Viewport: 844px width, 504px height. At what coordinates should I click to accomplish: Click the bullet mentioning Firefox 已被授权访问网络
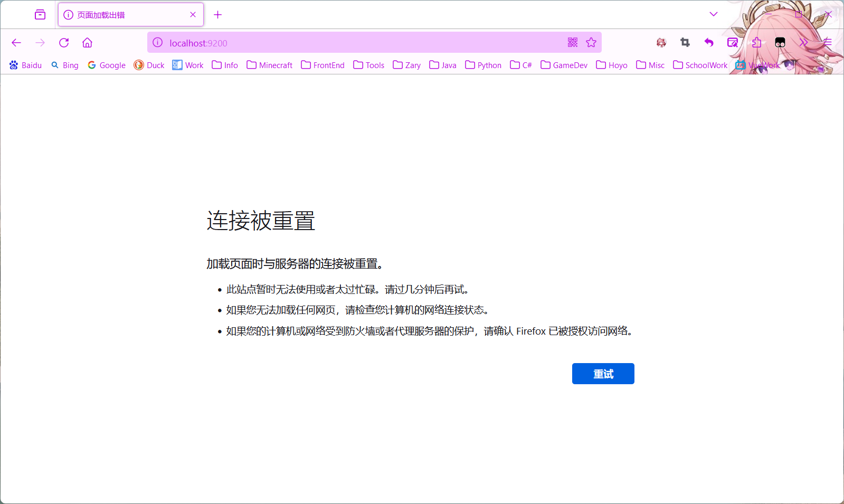430,331
